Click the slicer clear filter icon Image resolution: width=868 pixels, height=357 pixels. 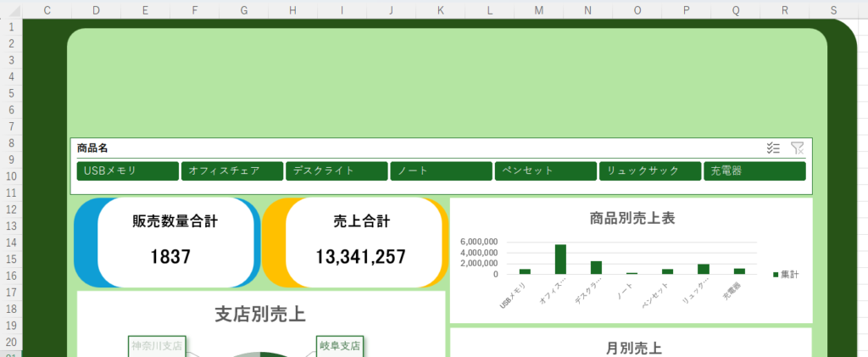point(797,148)
